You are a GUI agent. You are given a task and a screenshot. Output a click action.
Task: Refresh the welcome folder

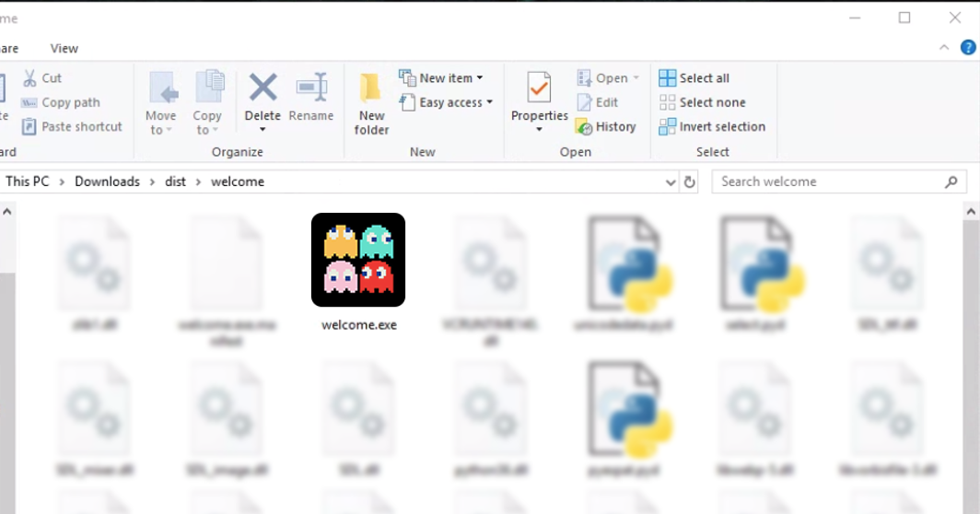click(x=689, y=182)
